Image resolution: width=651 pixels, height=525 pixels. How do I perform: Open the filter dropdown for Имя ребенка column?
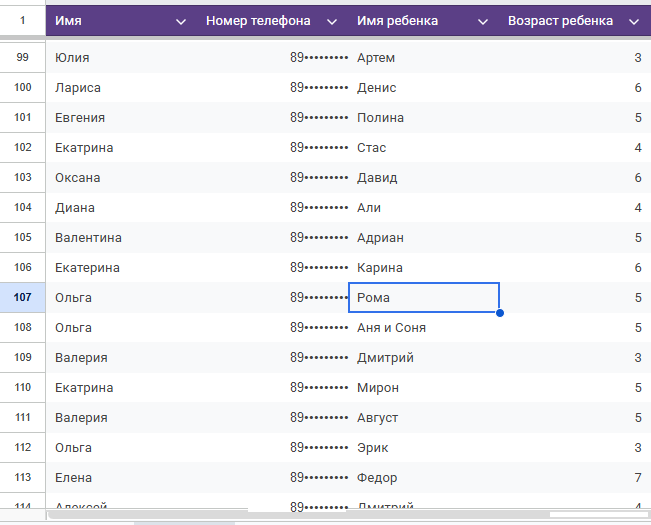pos(482,22)
